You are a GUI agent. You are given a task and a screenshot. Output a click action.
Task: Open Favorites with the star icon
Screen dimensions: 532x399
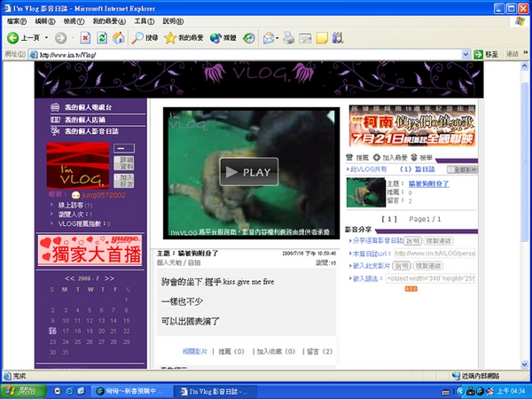pyautogui.click(x=184, y=37)
